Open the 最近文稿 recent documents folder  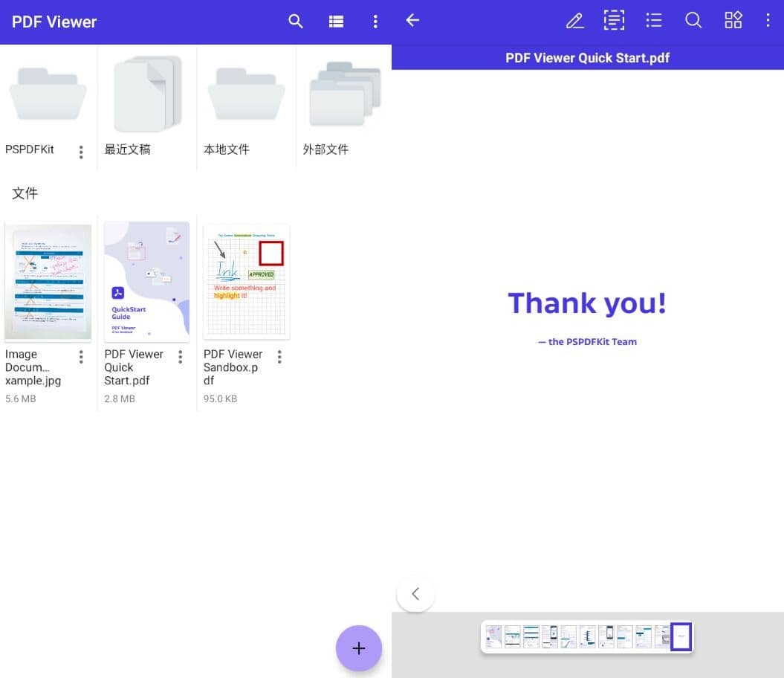(147, 97)
